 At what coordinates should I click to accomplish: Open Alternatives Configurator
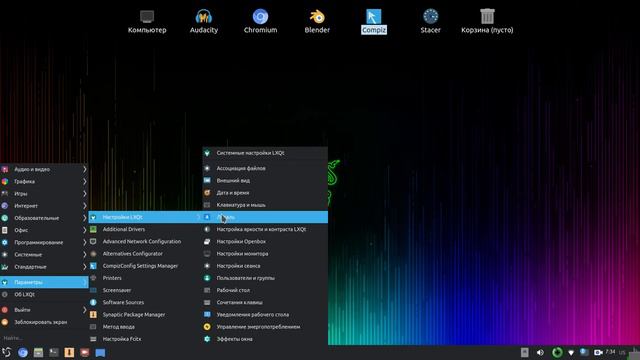pyautogui.click(x=146, y=254)
